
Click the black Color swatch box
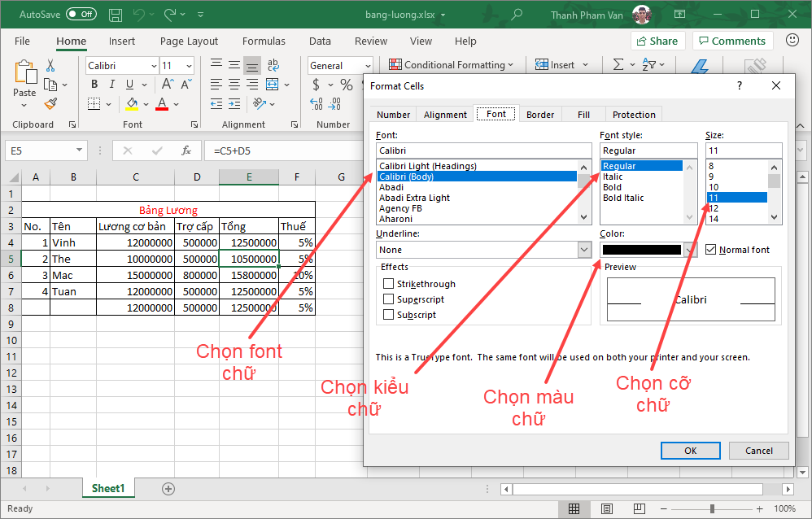click(642, 250)
